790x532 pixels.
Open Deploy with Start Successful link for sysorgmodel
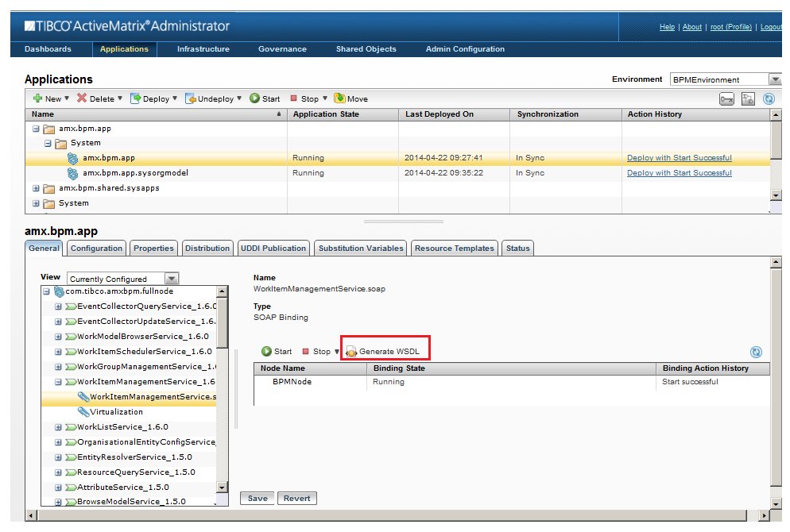click(x=680, y=172)
